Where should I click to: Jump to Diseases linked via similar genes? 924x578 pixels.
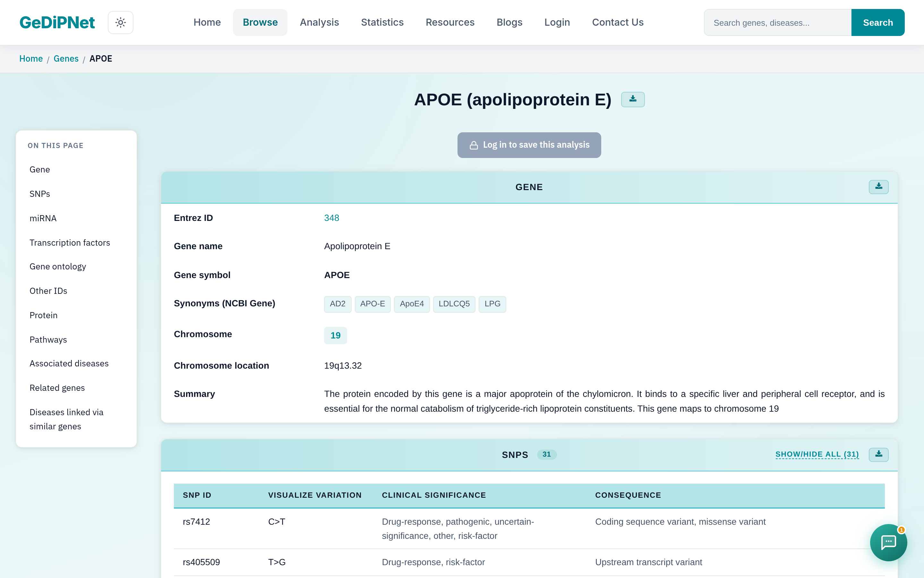click(x=66, y=419)
